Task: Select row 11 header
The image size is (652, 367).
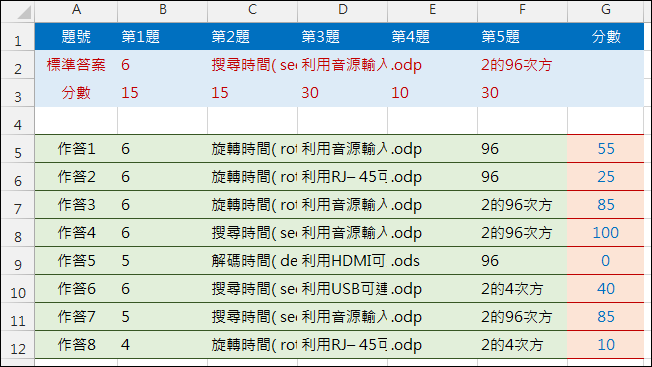Action: [18, 317]
